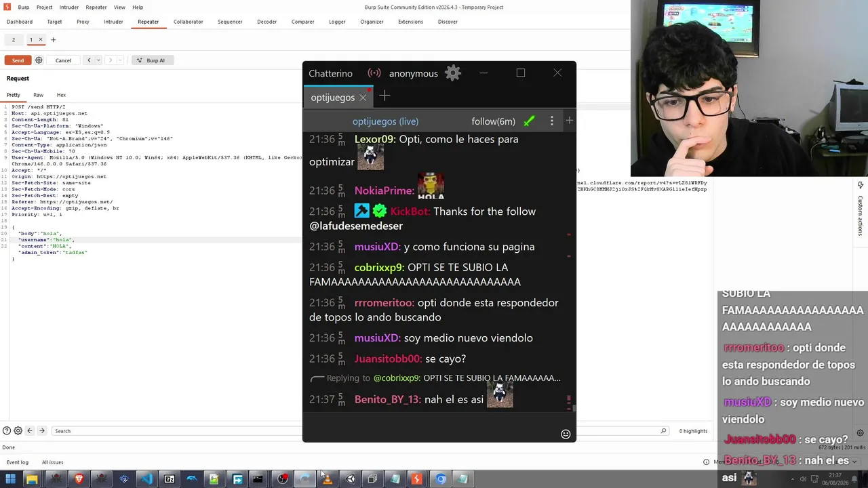The image size is (868, 488).
Task: Switch to the Logger tab
Action: (337, 22)
